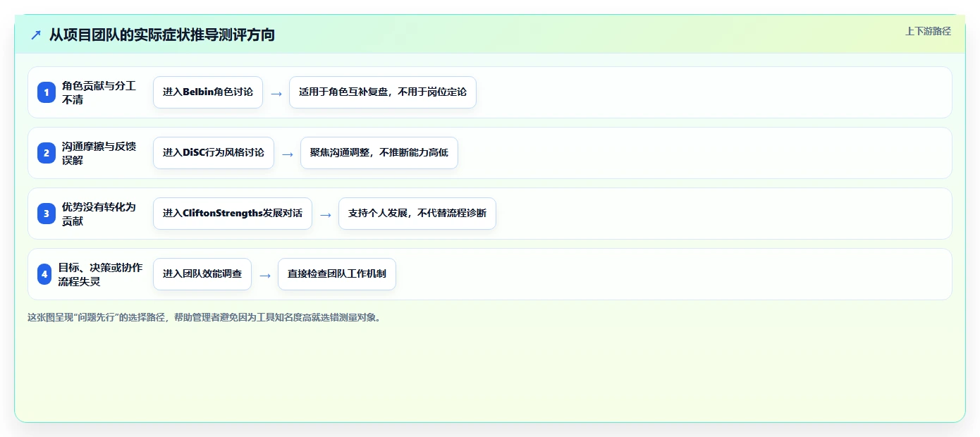The image size is (980, 437).
Task: Click the 适用于角色互补复盘，不用于岗位定论 box
Action: [383, 92]
